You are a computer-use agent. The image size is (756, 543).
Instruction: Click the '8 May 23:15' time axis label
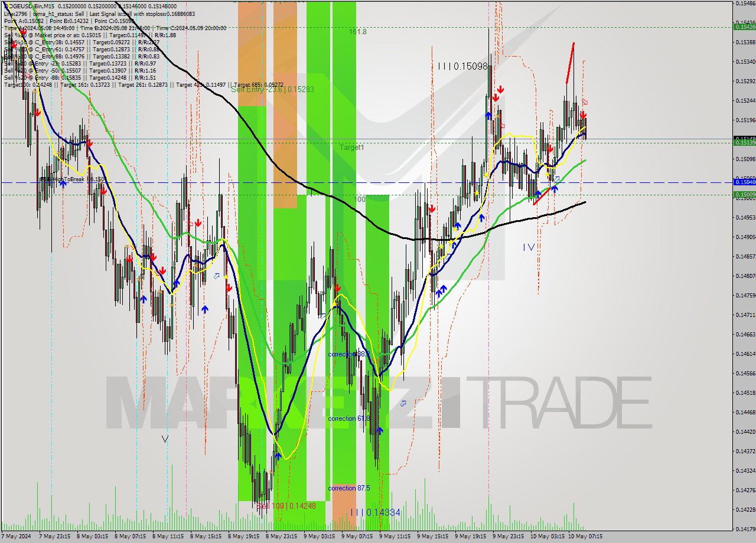[x=281, y=537]
